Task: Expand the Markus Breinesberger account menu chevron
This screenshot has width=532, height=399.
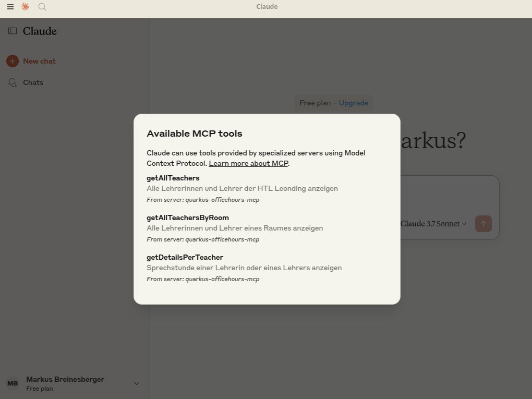Action: pyautogui.click(x=137, y=383)
